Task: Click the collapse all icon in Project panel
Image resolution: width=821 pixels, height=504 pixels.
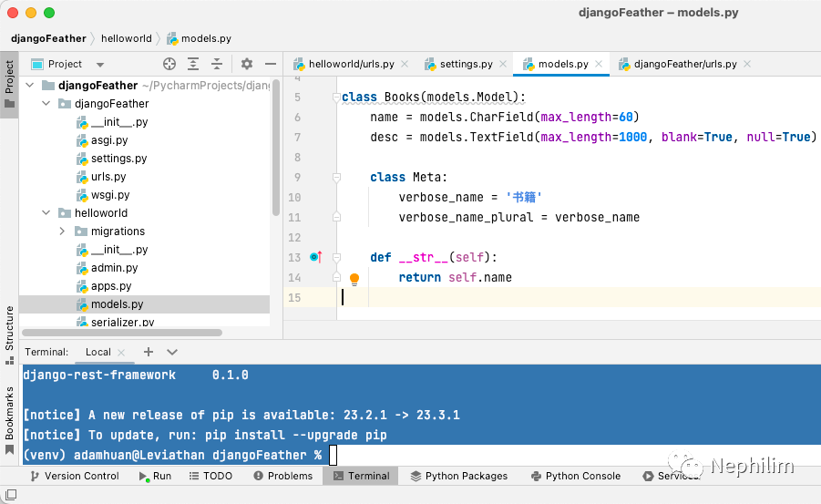Action: pos(217,64)
